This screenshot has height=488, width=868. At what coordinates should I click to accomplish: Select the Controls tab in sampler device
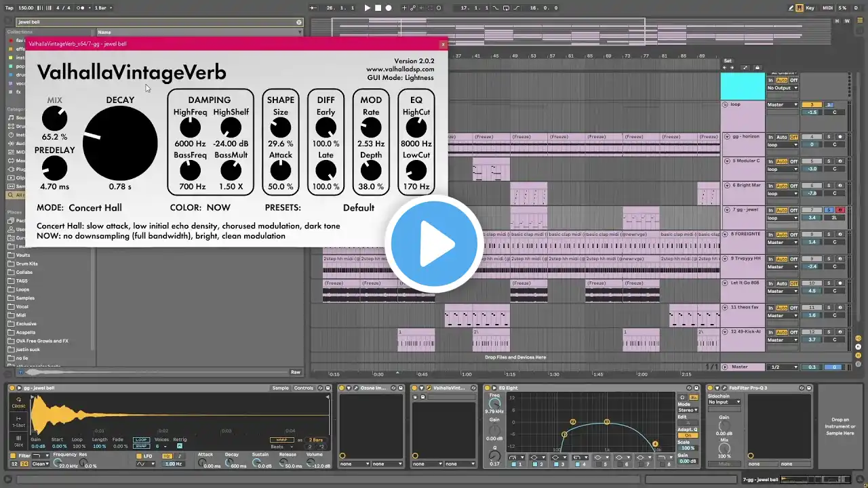(x=304, y=388)
